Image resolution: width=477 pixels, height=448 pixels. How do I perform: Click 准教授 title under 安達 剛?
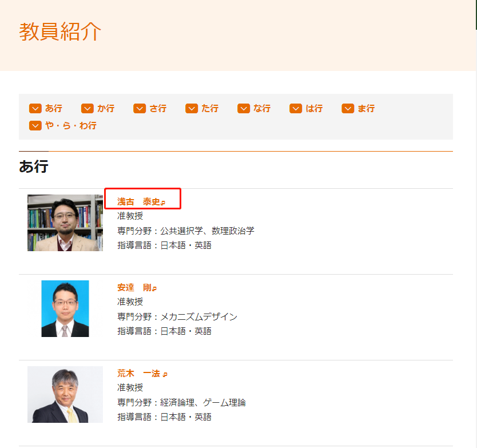pos(130,302)
